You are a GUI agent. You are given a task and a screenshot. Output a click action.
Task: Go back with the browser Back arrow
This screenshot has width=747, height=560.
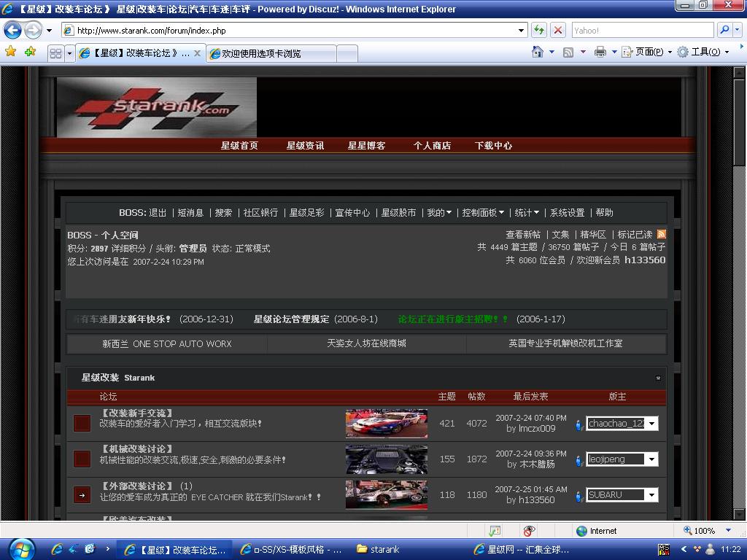point(13,31)
